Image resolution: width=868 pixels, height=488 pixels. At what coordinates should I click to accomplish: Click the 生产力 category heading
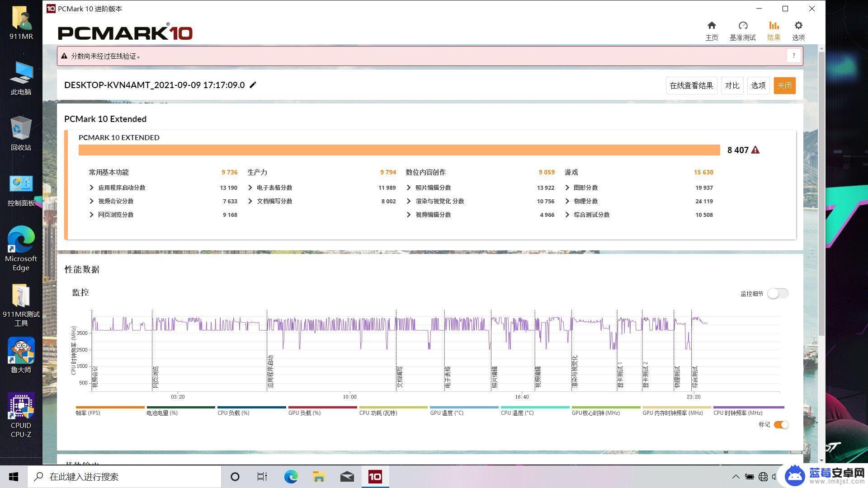click(257, 172)
